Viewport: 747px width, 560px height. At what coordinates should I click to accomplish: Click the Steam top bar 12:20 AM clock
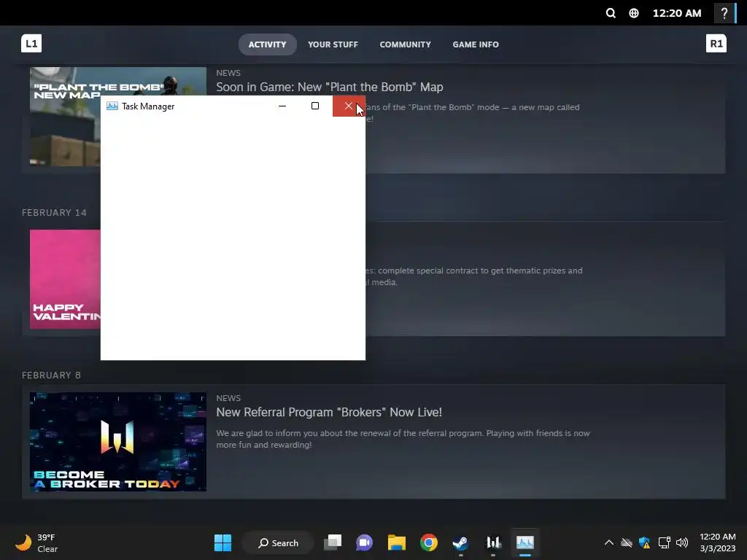[x=676, y=13]
